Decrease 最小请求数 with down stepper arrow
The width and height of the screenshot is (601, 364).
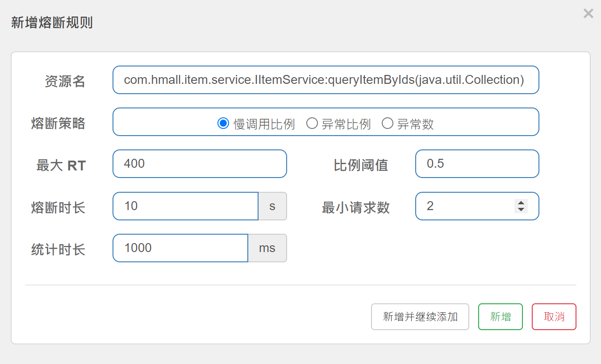[521, 210]
